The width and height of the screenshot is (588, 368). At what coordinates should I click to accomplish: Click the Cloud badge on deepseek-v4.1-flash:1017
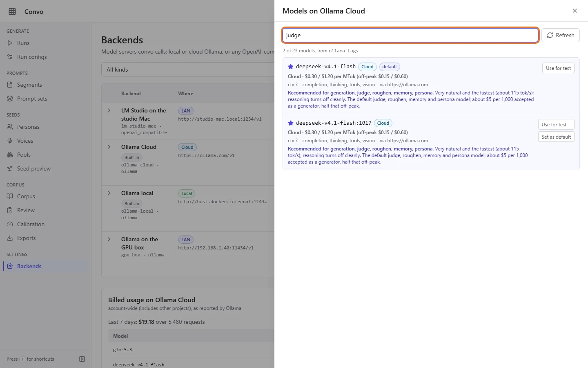(383, 123)
